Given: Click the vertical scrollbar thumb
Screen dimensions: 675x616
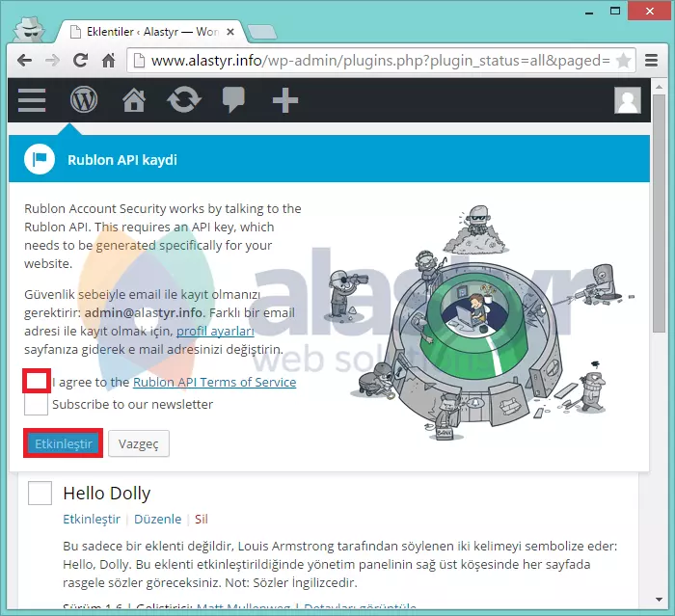Looking at the screenshot, I should (x=659, y=213).
